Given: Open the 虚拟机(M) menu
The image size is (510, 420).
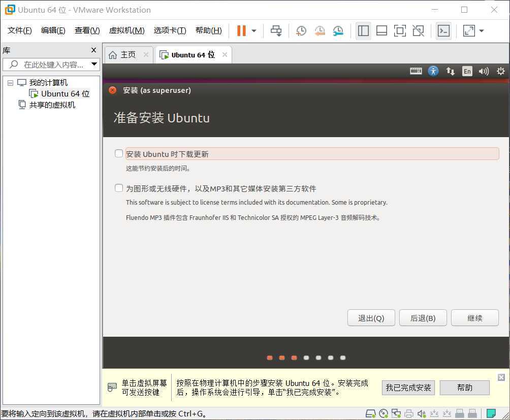Looking at the screenshot, I should pos(126,30).
